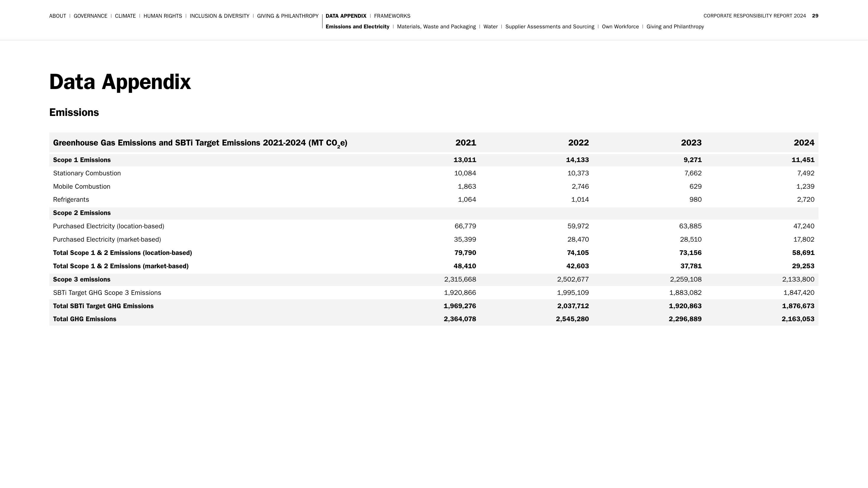The image size is (868, 488).
Task: Click Purchased Electricity (market-based) label
Action: coord(107,240)
